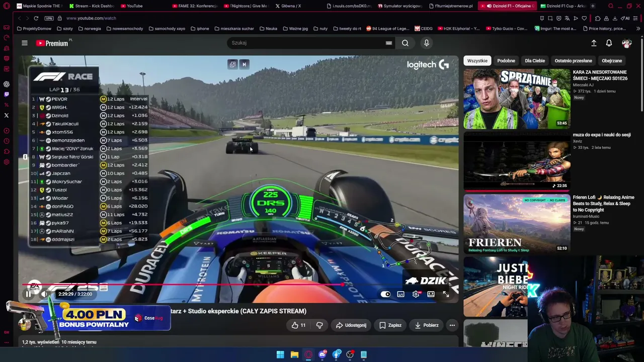Switch to Stream - Kick Dashboard tab
This screenshot has height=362, width=644.
(92, 6)
